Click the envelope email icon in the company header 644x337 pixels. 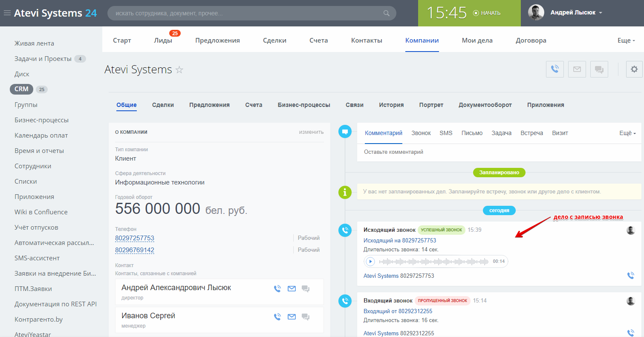coord(577,69)
